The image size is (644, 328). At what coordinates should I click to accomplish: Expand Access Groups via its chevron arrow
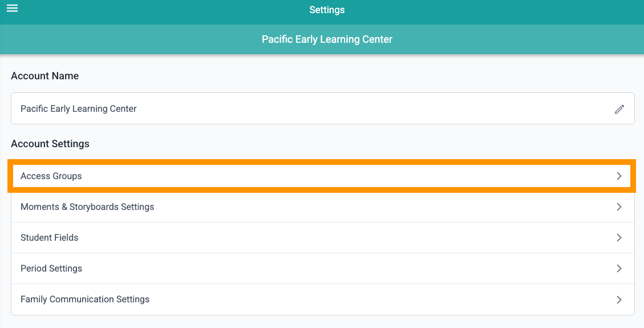tap(619, 176)
